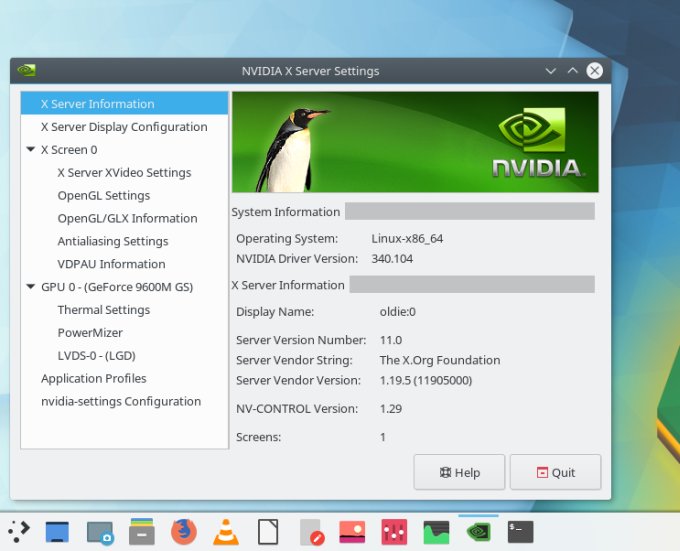The height and width of the screenshot is (551, 680).
Task: Click the display name value oldie:0
Action: (397, 312)
